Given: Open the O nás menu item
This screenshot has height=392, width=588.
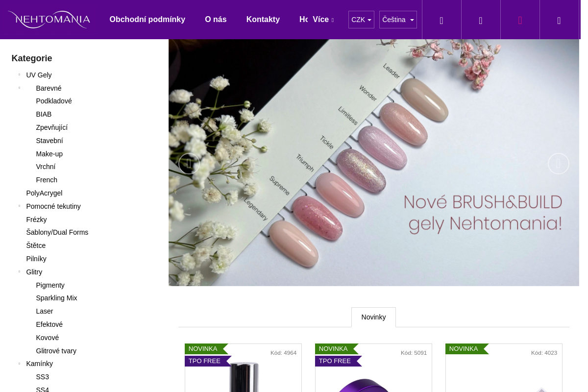Looking at the screenshot, I should point(216,20).
